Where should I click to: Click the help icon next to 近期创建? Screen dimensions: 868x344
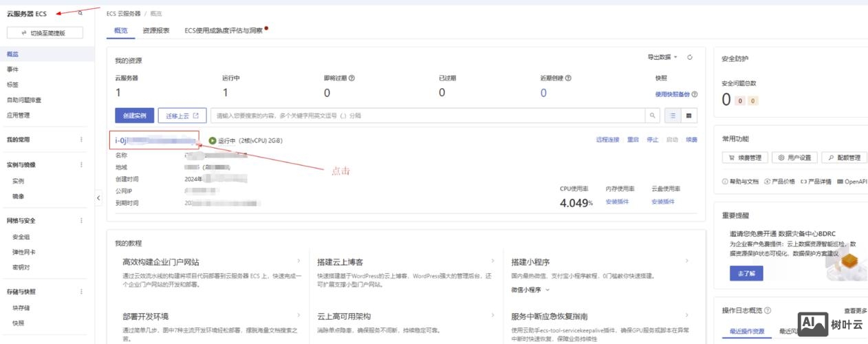568,78
